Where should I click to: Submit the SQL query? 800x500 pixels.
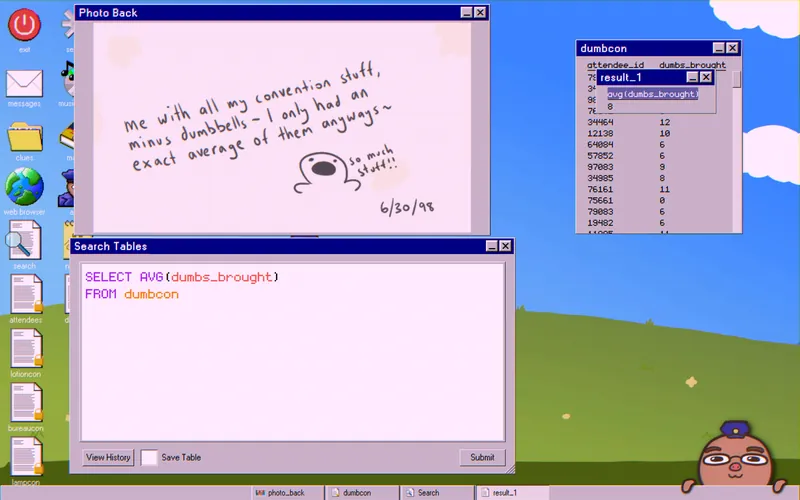(x=482, y=457)
